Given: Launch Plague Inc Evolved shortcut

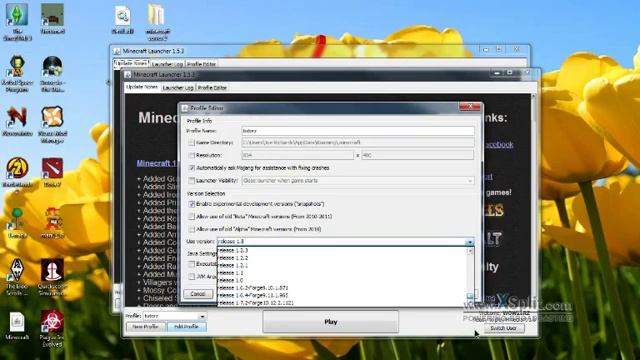Looking at the screenshot, I should pos(52,329).
